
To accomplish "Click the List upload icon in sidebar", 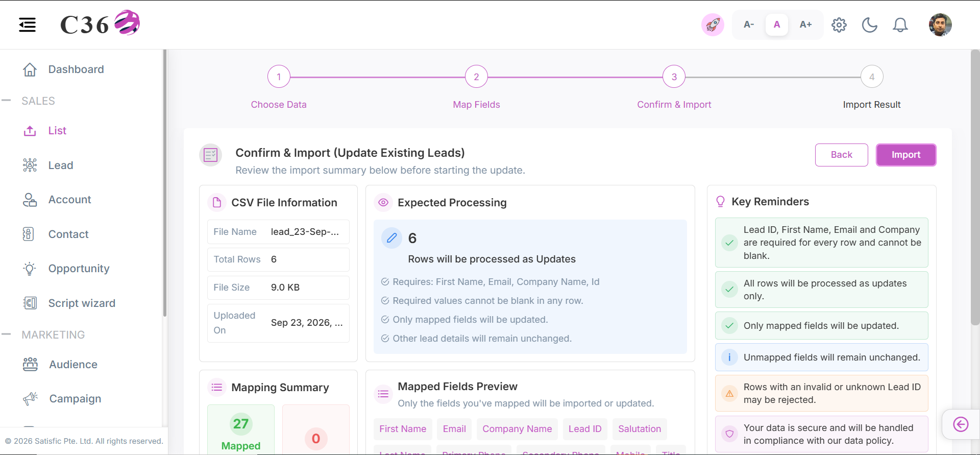I will click(x=30, y=131).
